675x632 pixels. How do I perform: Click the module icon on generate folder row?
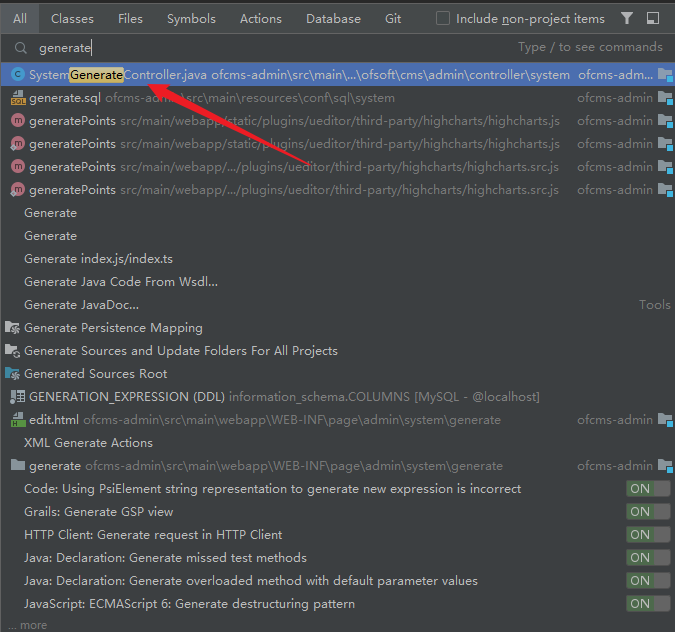point(665,466)
